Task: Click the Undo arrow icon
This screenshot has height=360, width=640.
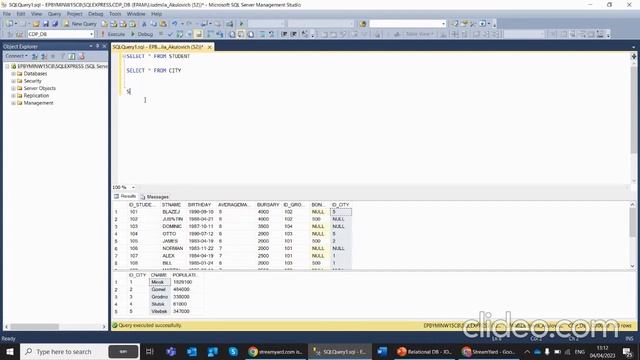Action: 175,24
